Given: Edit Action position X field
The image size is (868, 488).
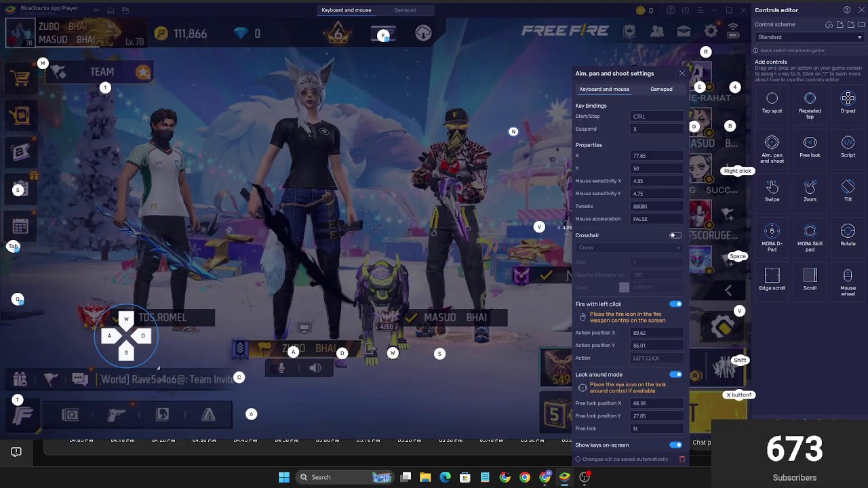Looking at the screenshot, I should (x=656, y=333).
